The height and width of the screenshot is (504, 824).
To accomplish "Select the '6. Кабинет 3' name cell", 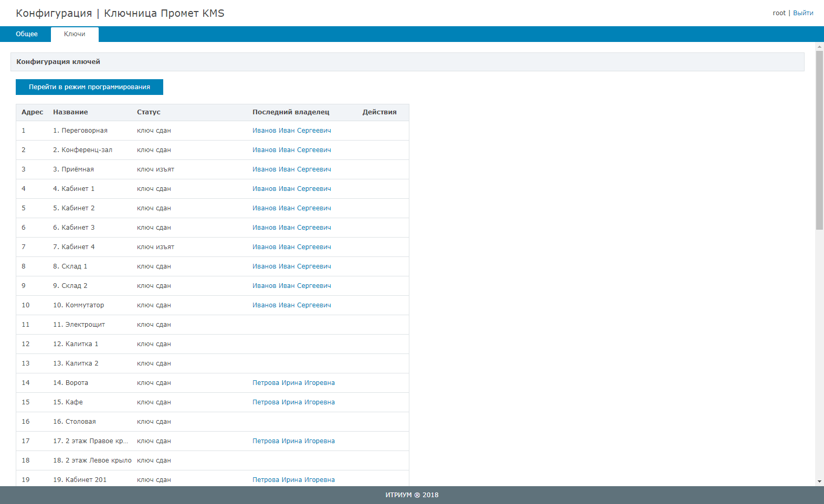I will [x=74, y=228].
